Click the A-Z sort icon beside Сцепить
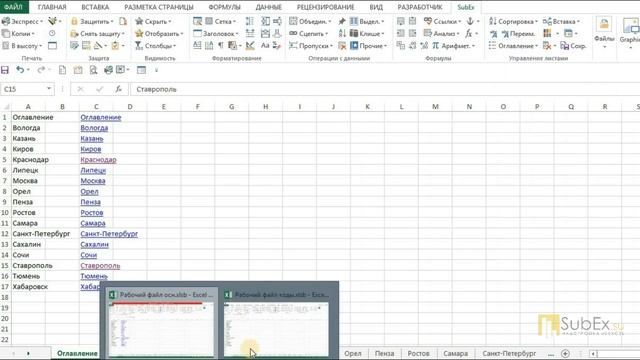This screenshot has height=360, width=640. pyautogui.click(x=342, y=33)
